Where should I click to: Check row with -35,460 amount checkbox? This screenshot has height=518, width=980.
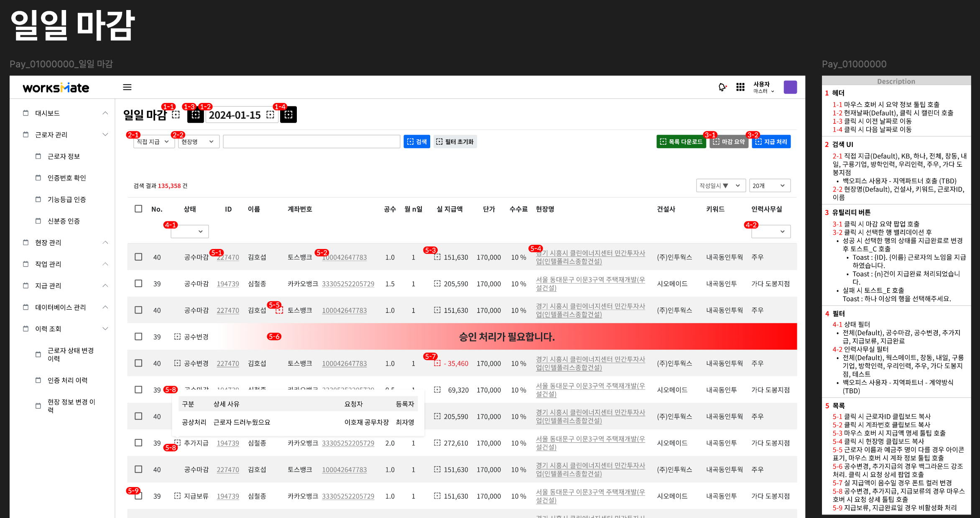tap(138, 363)
